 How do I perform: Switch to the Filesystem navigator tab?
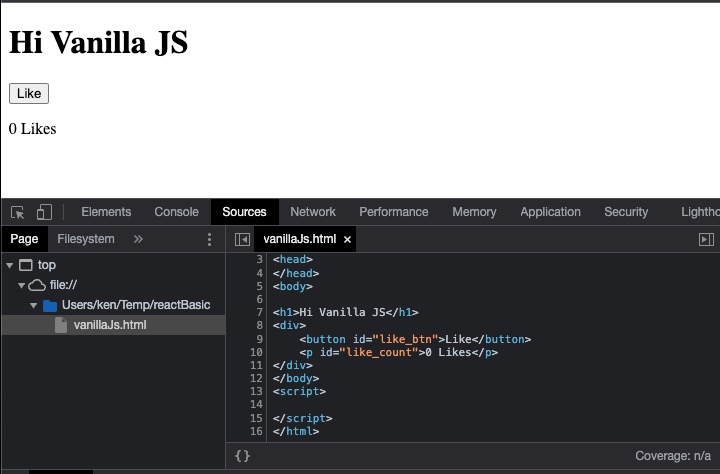tap(86, 239)
